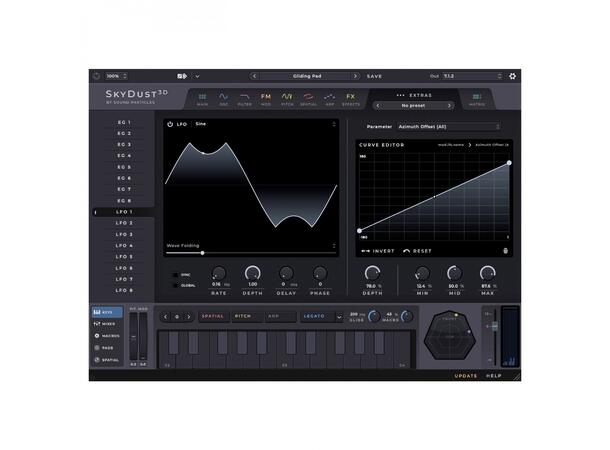Open dropdown arrow beside randomize icon
The height and width of the screenshot is (450, 610).
coord(197,76)
